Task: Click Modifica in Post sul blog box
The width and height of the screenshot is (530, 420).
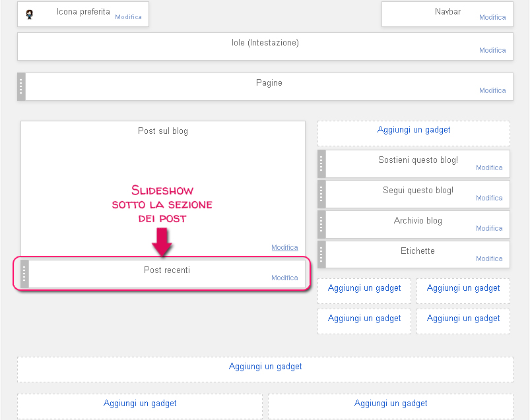Action: pyautogui.click(x=284, y=247)
